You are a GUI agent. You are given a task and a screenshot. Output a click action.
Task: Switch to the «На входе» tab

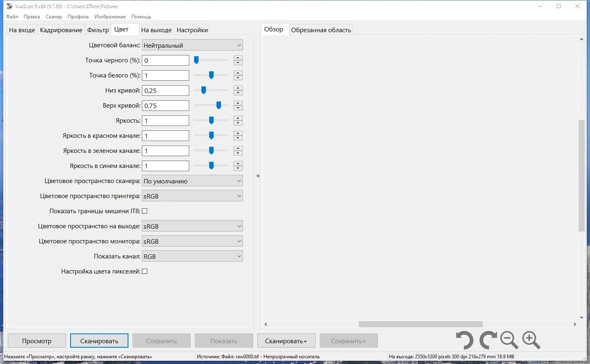pyautogui.click(x=22, y=30)
